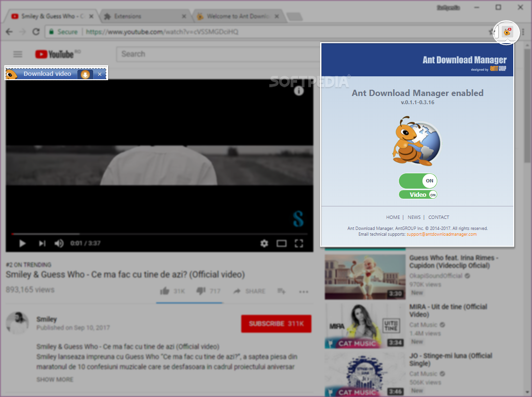Viewport: 532px width, 397px height.
Task: Close the Extensions tab
Action: [x=184, y=16]
